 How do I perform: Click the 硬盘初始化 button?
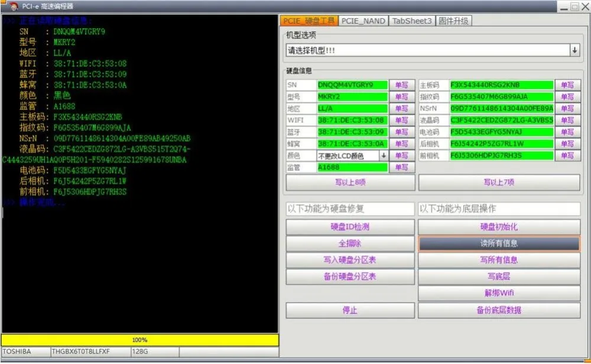(499, 227)
